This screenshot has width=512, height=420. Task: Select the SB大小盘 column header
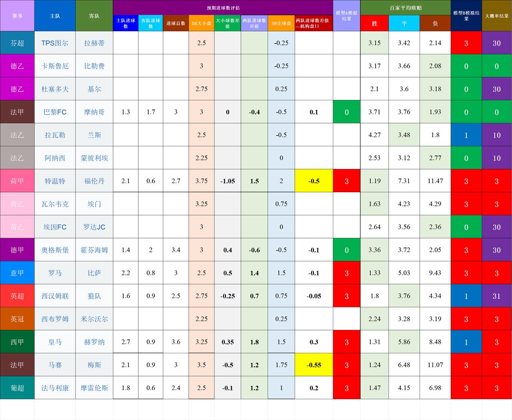coord(202,23)
